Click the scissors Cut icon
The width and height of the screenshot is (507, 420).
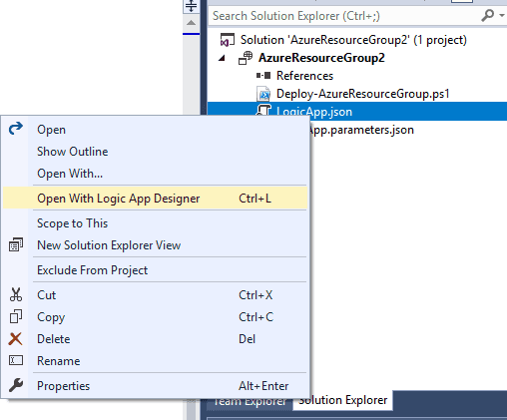[16, 294]
